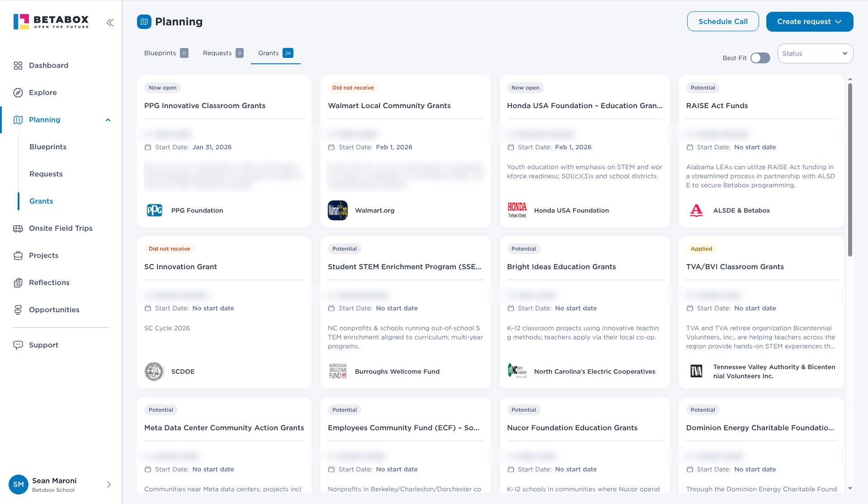Click the Schedule Call button
The height and width of the screenshot is (504, 868).
pos(723,21)
